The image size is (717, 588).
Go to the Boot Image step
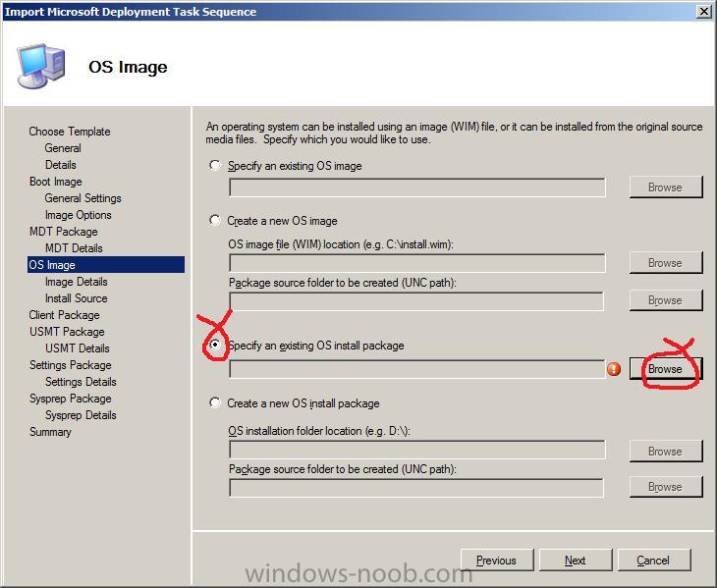click(55, 182)
